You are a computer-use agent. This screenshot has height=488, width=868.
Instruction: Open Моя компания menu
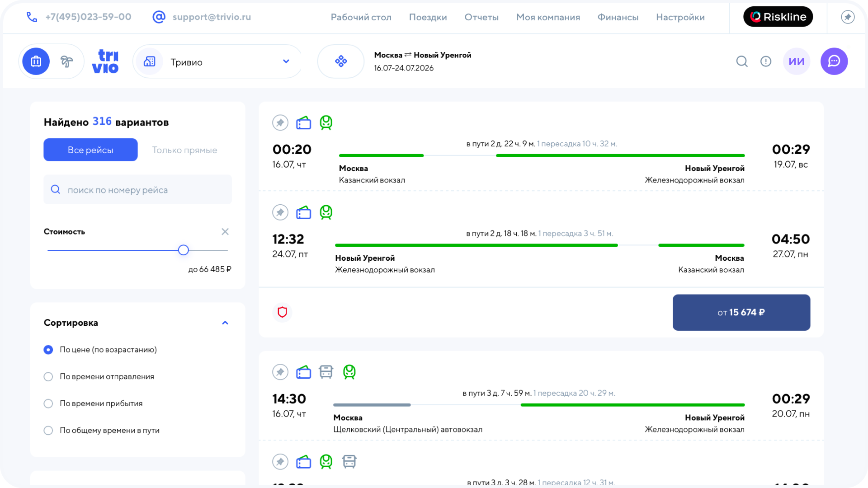[548, 17]
